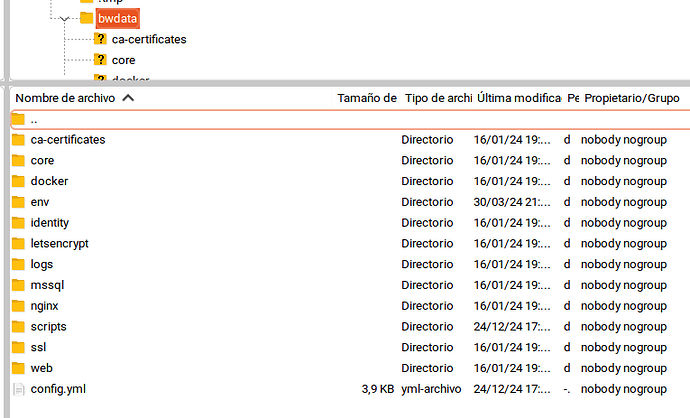
Task: Sort by Última modificación column header
Action: pyautogui.click(x=518, y=98)
